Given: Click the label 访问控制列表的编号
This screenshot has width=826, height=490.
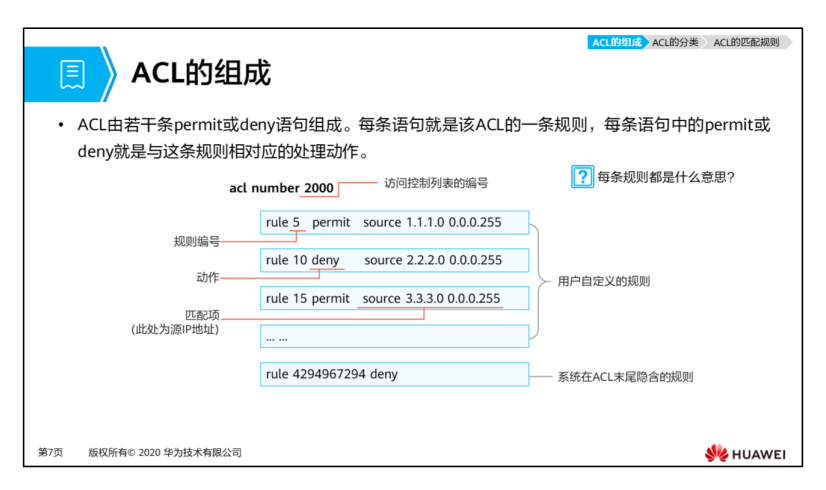Looking at the screenshot, I should [x=436, y=183].
